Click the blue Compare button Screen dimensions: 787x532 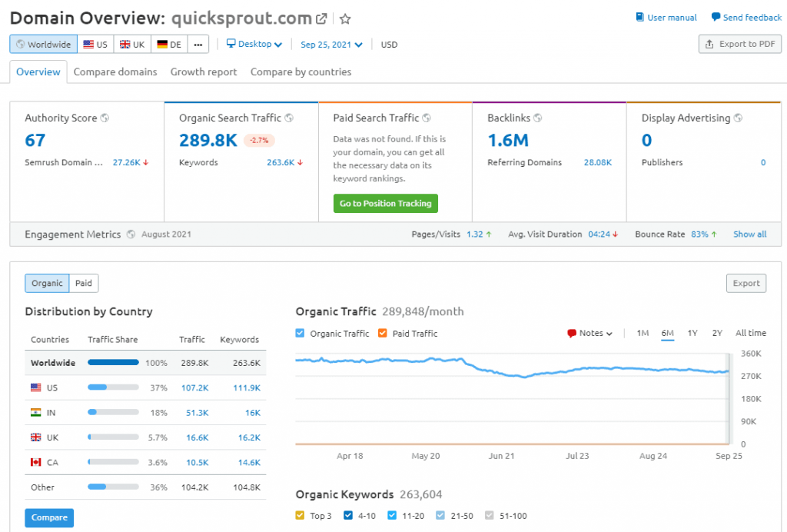click(49, 517)
